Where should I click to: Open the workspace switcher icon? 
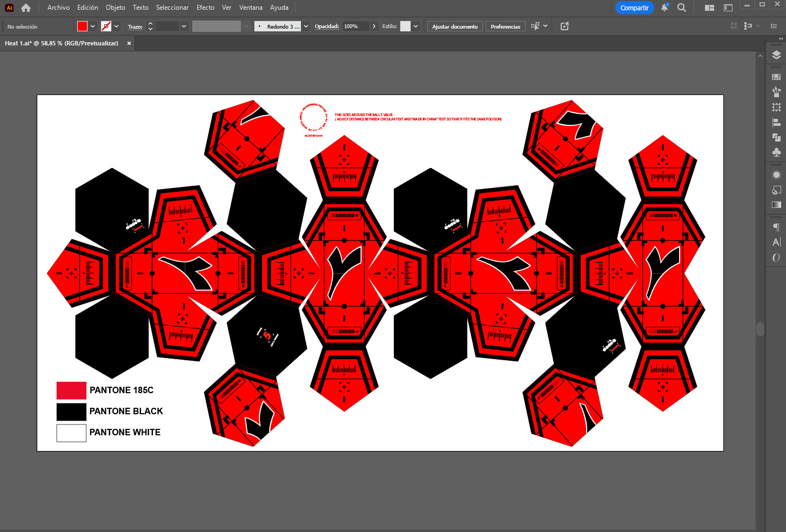[728, 8]
